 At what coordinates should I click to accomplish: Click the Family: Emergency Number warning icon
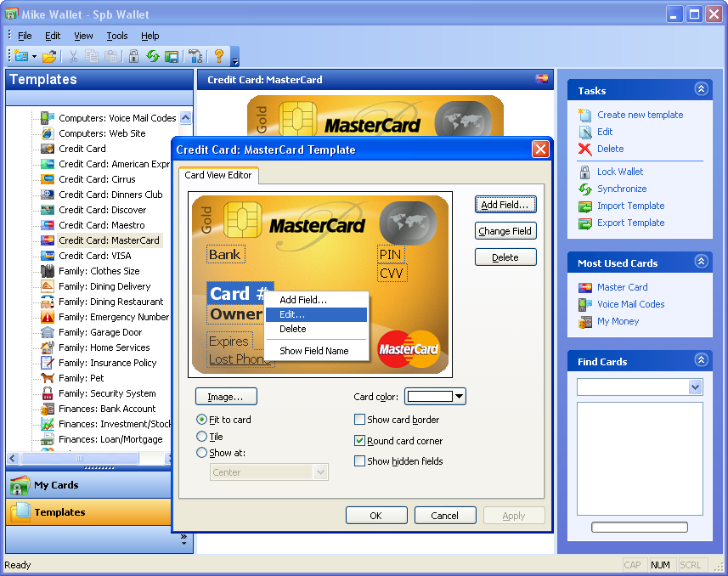click(48, 317)
